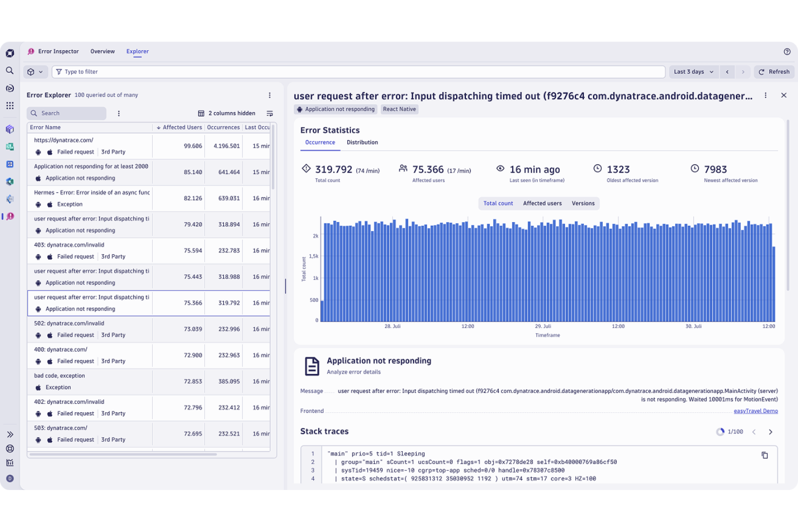Open the easyTravel Demo frontend link
Image resolution: width=798 pixels, height=532 pixels.
click(755, 410)
